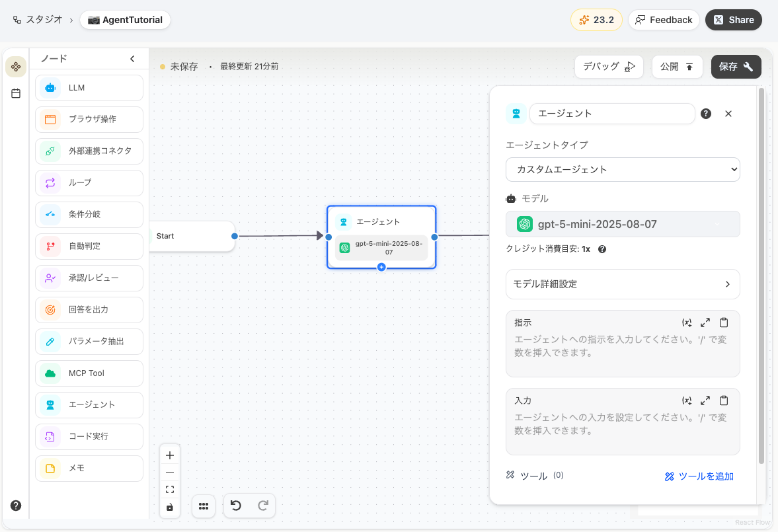This screenshot has height=532, width=778.
Task: Navigate to スタジオ via breadcrumb
Action: [x=42, y=20]
